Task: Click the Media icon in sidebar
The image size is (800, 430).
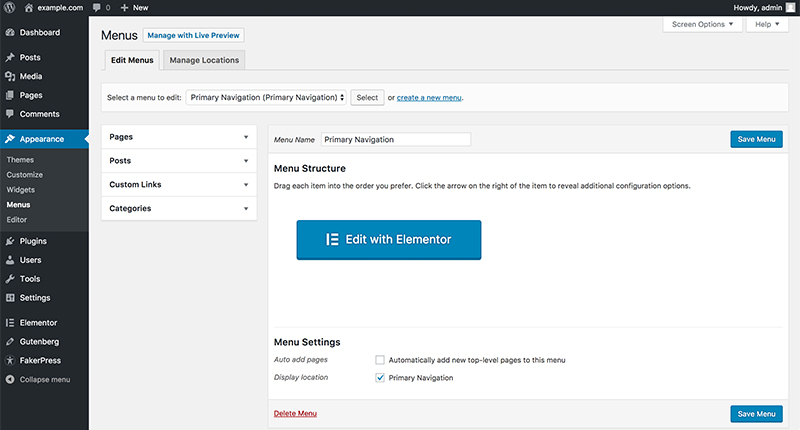Action: [x=10, y=76]
